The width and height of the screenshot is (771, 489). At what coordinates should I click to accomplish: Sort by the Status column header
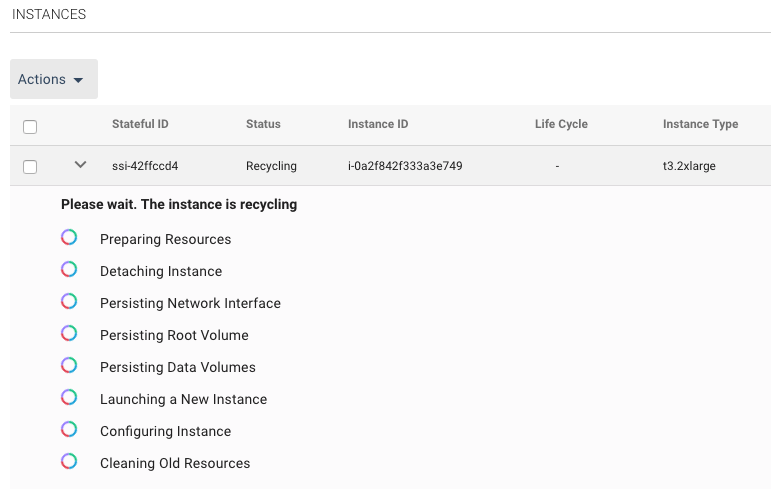click(263, 124)
